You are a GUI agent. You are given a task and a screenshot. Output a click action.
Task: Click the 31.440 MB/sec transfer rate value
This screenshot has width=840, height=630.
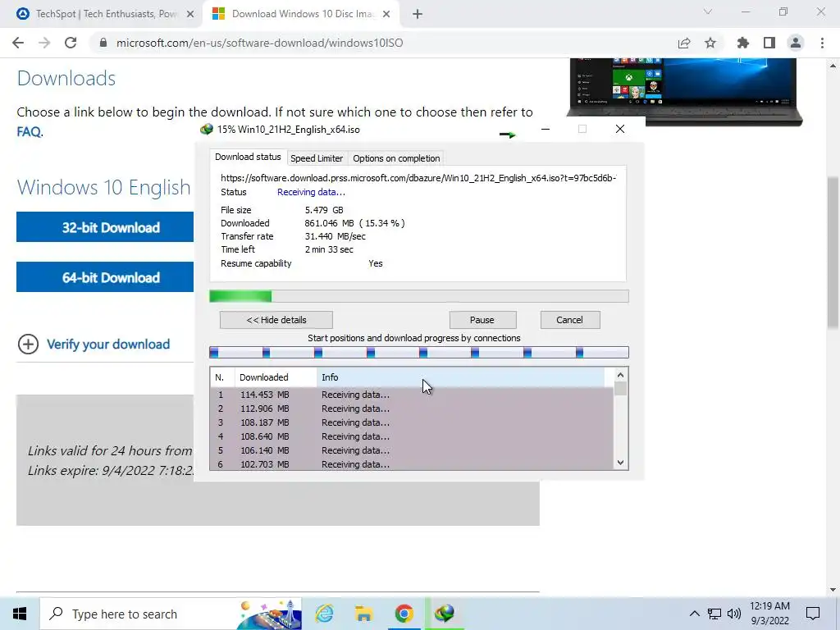pos(336,236)
